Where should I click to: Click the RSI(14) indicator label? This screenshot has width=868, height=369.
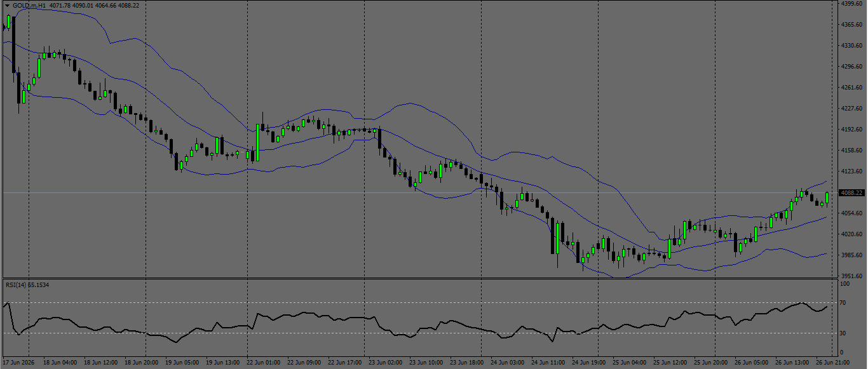tap(17, 285)
